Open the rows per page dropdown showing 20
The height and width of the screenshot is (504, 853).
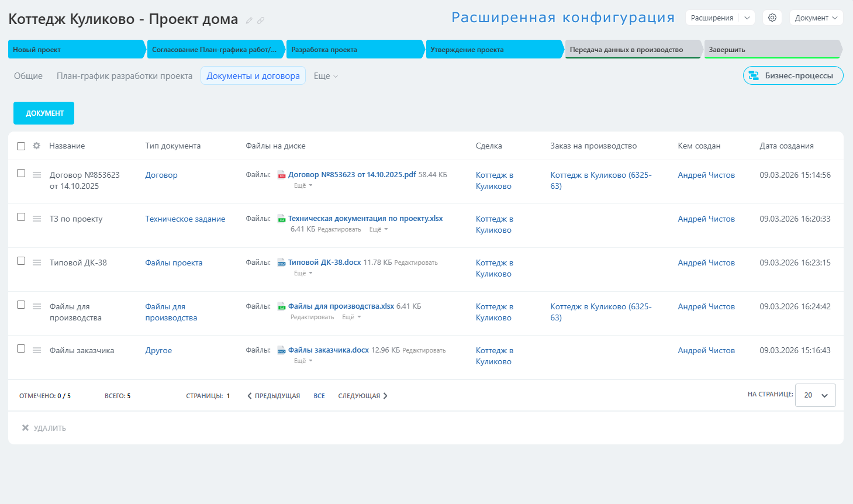[x=815, y=395]
